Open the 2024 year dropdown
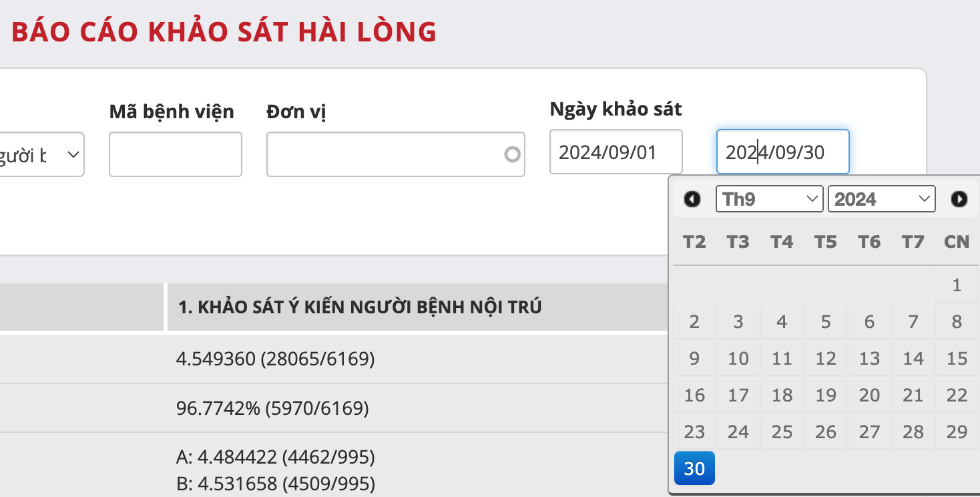Viewport: 980px width, 497px height. [x=881, y=199]
